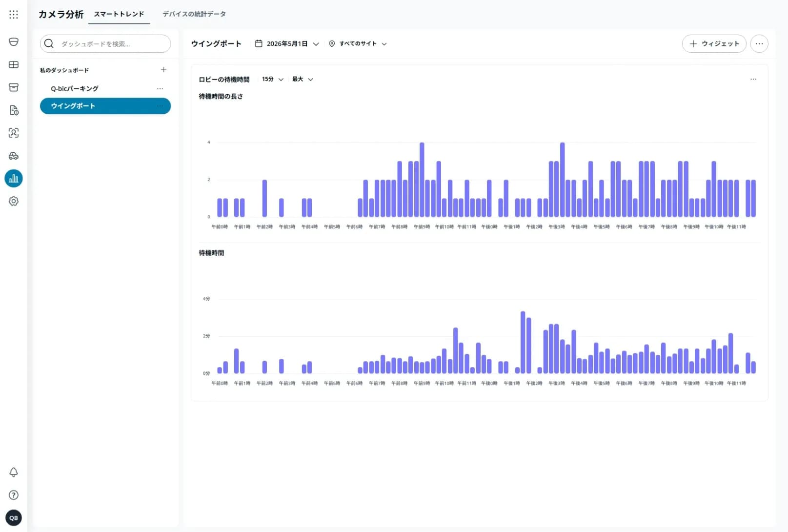The image size is (788, 532).
Task: Click the QB user avatar
Action: point(14,518)
